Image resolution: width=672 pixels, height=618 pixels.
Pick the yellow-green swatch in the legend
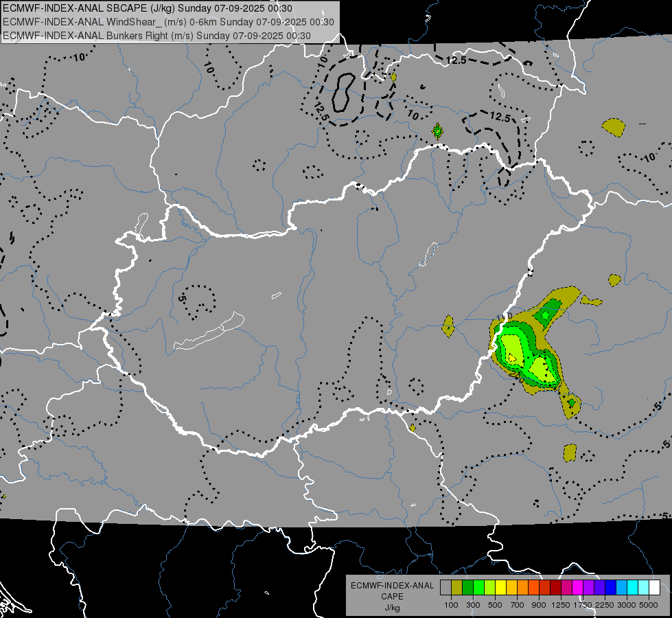pos(490,587)
